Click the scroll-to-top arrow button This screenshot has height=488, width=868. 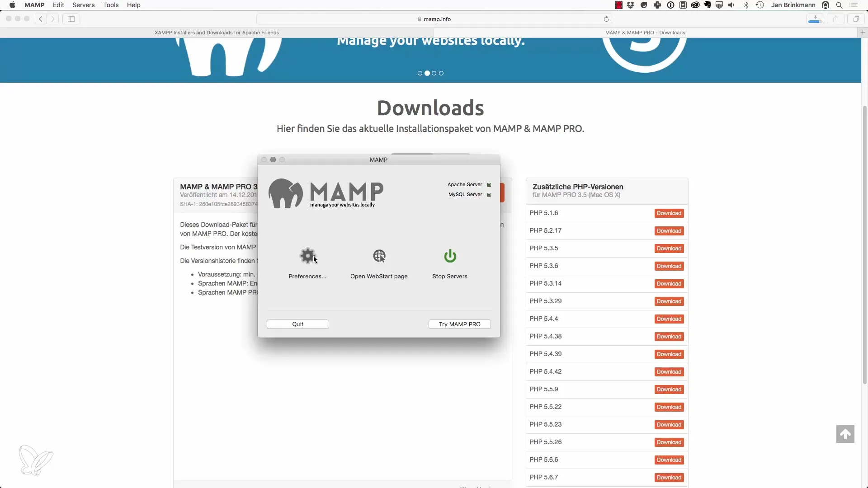(x=845, y=434)
